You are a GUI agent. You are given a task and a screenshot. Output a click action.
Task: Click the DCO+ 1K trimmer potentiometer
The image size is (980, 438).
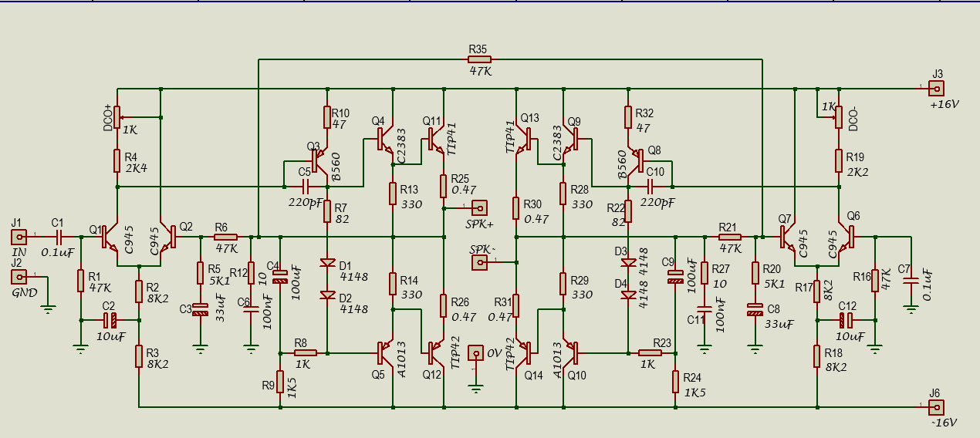[117, 117]
